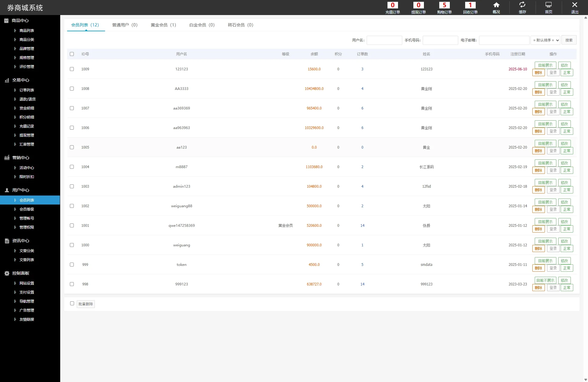Tick the checkbox next to batch delete

pos(72,303)
